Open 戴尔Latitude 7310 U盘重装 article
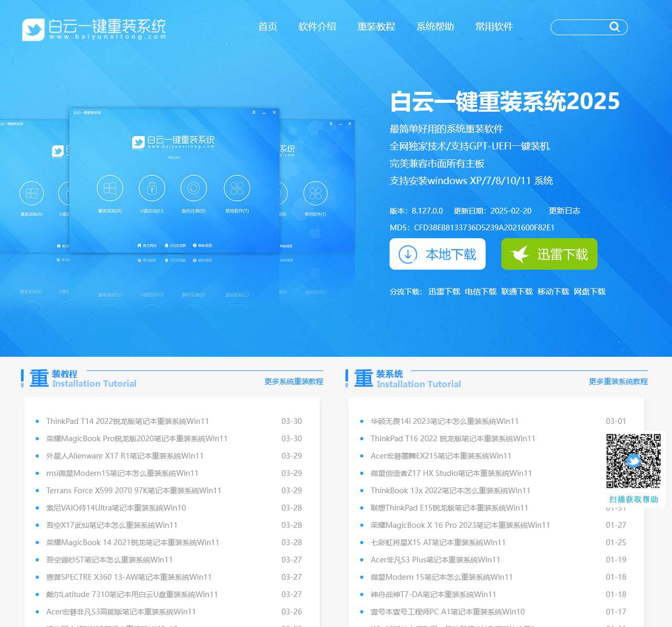The width and height of the screenshot is (672, 627). click(x=132, y=594)
